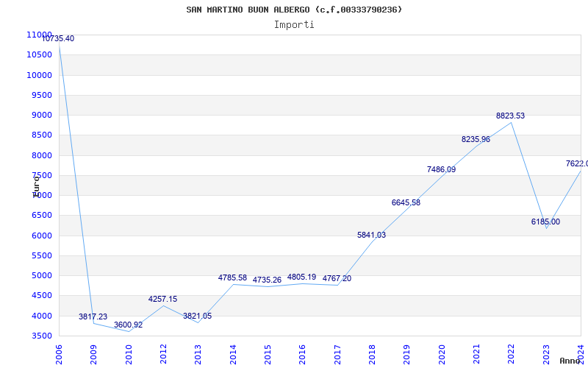Select the 8235.96 data label

476,140
